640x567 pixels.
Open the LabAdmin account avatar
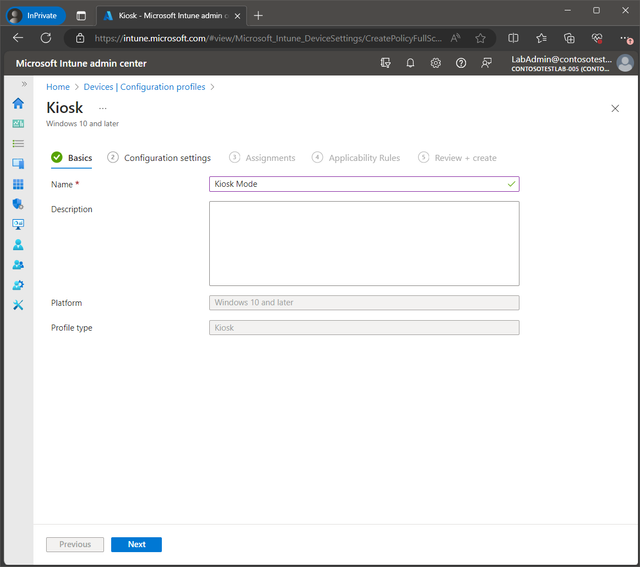pos(625,63)
